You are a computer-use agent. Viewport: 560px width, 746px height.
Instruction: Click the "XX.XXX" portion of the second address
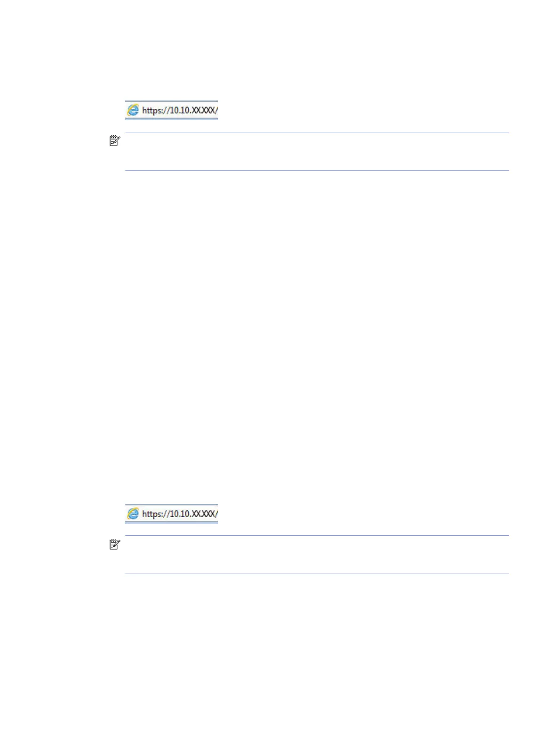coord(202,514)
